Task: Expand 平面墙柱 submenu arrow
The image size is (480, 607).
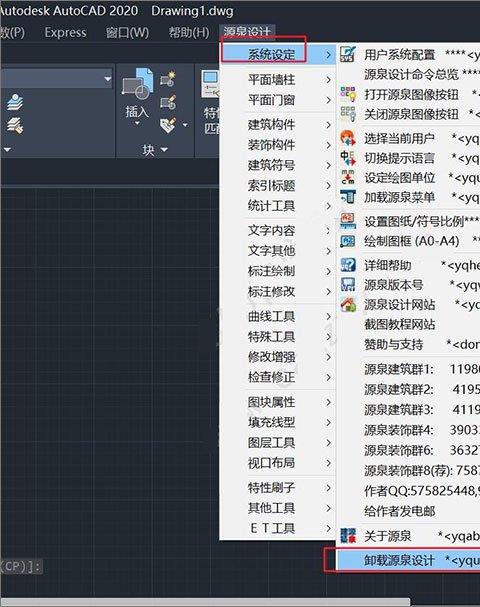Action: pos(328,80)
